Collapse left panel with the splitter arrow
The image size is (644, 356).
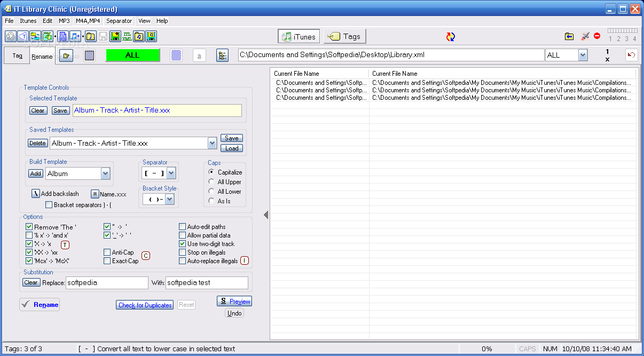[x=266, y=215]
